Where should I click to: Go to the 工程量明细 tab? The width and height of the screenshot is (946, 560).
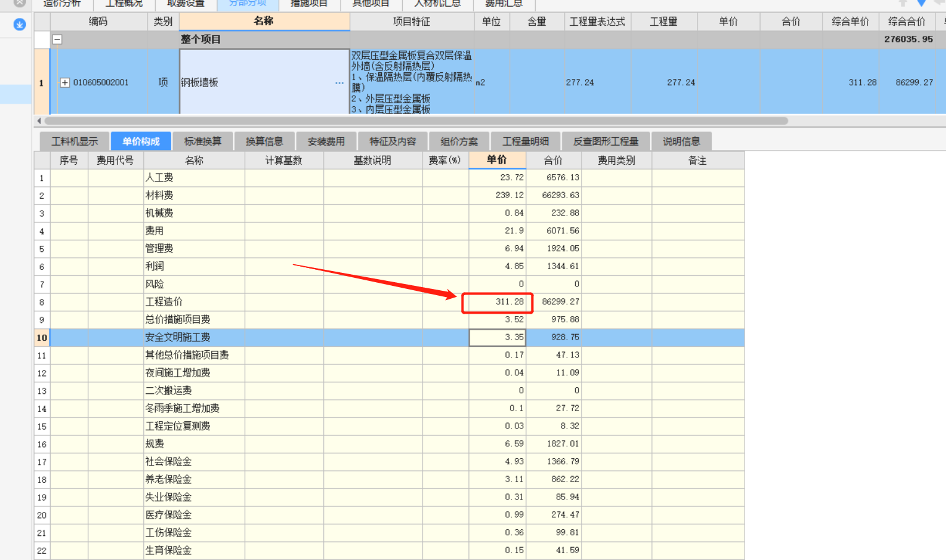pyautogui.click(x=526, y=141)
